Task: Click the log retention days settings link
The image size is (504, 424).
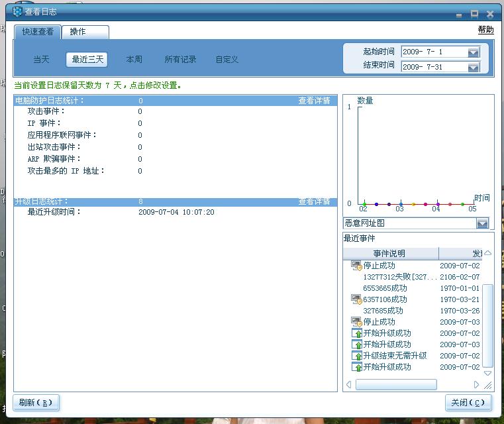Action: 98,85
